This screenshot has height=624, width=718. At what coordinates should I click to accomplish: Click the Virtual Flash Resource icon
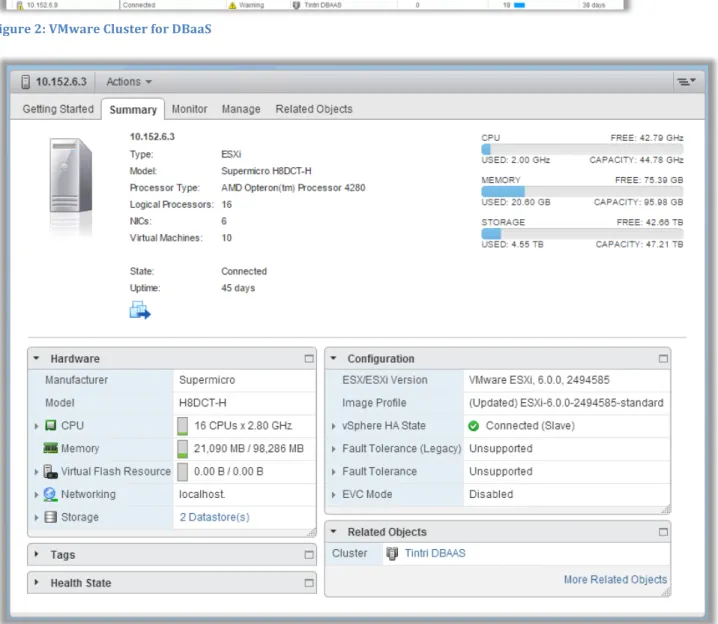click(50, 472)
